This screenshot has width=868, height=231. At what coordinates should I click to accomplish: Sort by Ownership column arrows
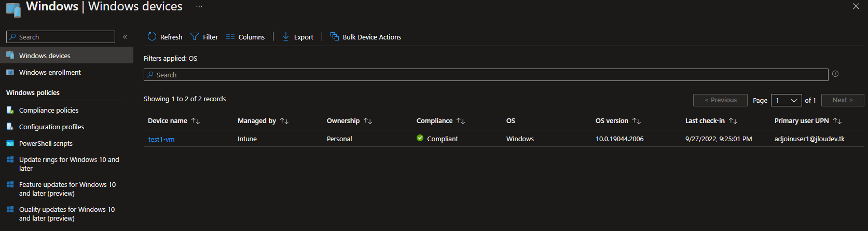368,121
